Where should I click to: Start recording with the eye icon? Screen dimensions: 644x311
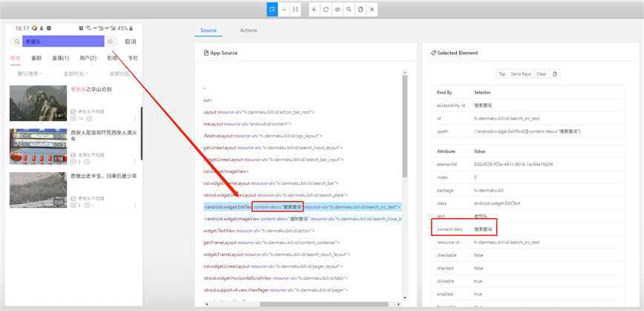point(338,10)
